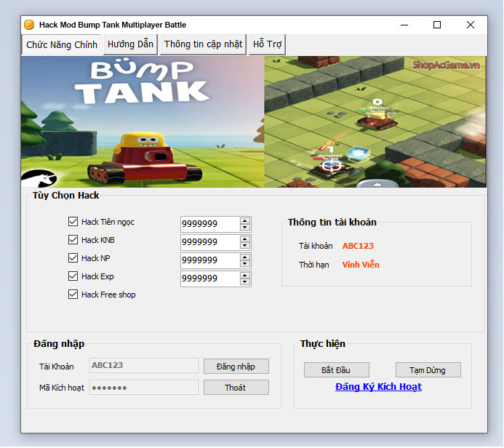
Task: Decrease the Hack NP value with down arrow
Action: 245,264
